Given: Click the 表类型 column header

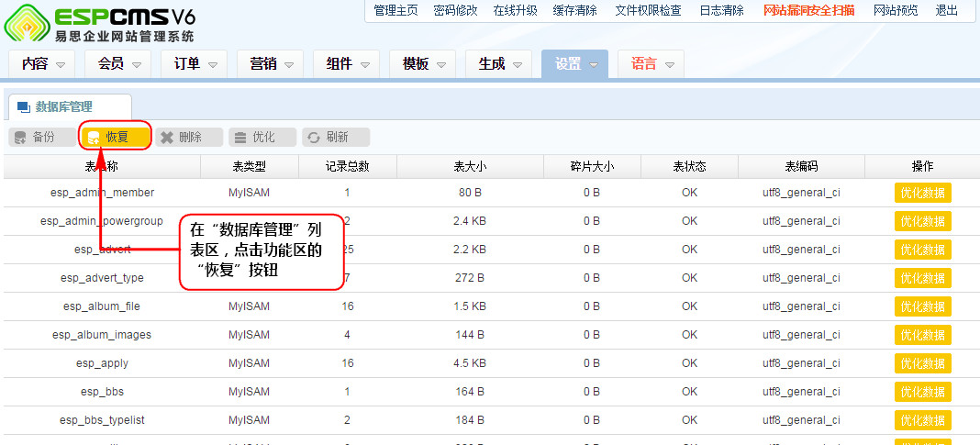Looking at the screenshot, I should [250, 166].
